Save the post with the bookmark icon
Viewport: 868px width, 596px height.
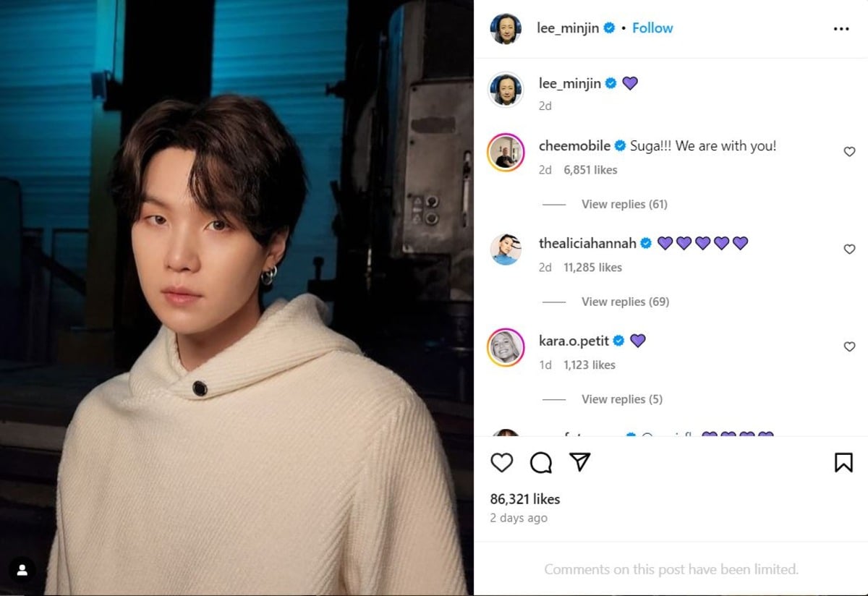click(843, 463)
